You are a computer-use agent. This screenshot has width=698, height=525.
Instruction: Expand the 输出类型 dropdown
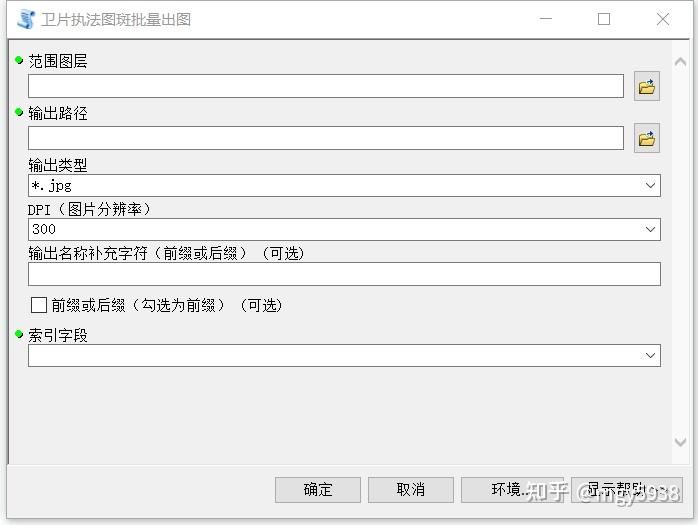(x=650, y=185)
